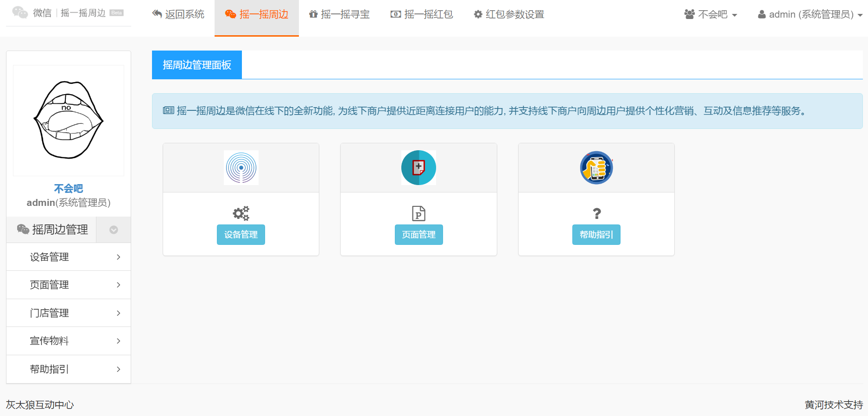
Task: Click the blue 页面管理 button
Action: 419,235
